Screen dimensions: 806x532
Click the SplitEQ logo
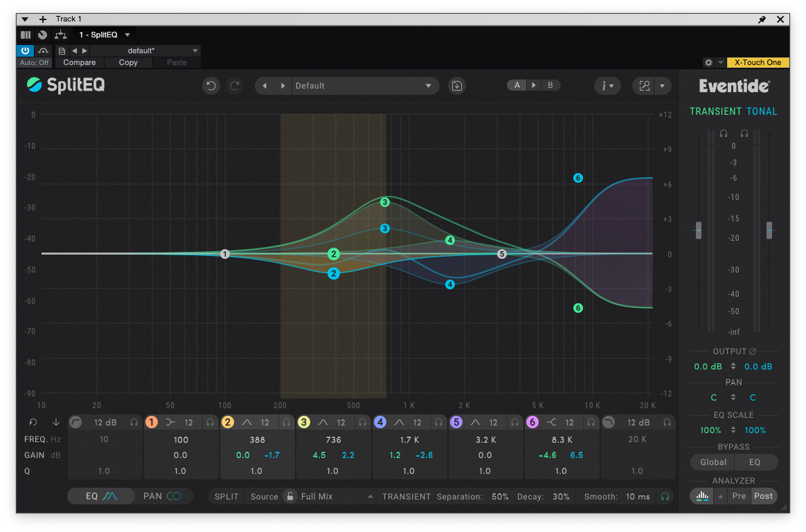[x=66, y=84]
